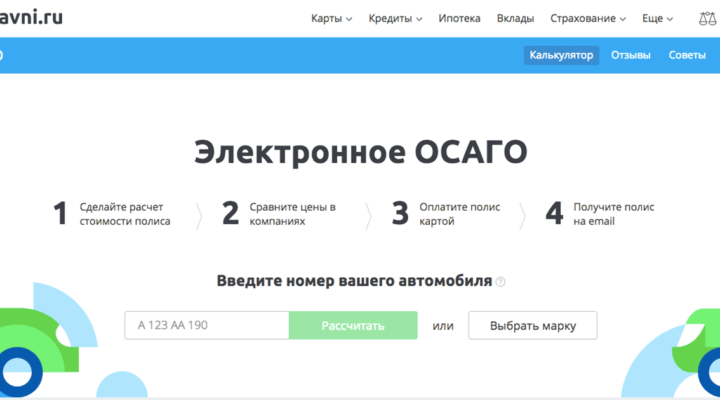Screen dimensions: 720x400
Task: Click the Sravni.ru logo
Action: (x=31, y=17)
